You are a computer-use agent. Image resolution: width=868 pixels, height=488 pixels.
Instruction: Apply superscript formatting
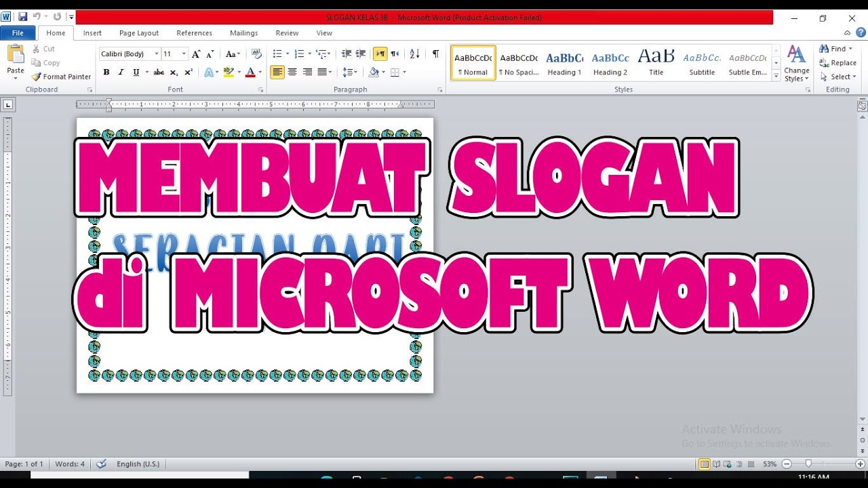(189, 72)
